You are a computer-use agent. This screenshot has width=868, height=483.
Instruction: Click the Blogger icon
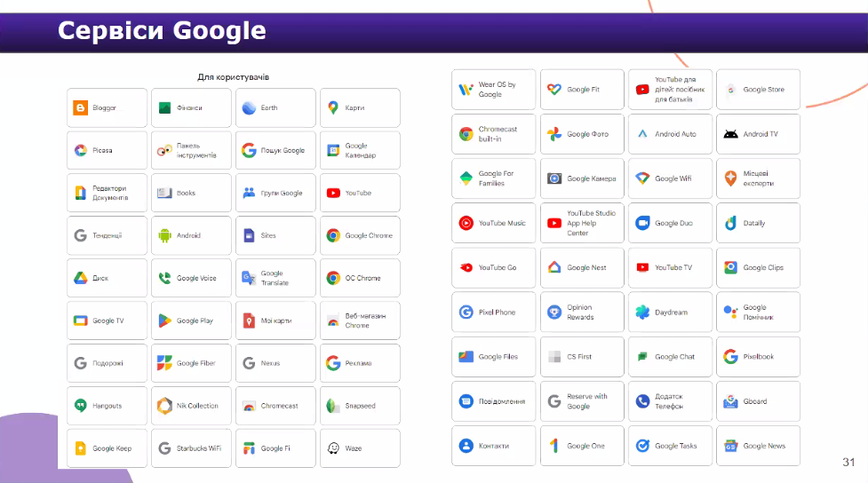pos(80,108)
